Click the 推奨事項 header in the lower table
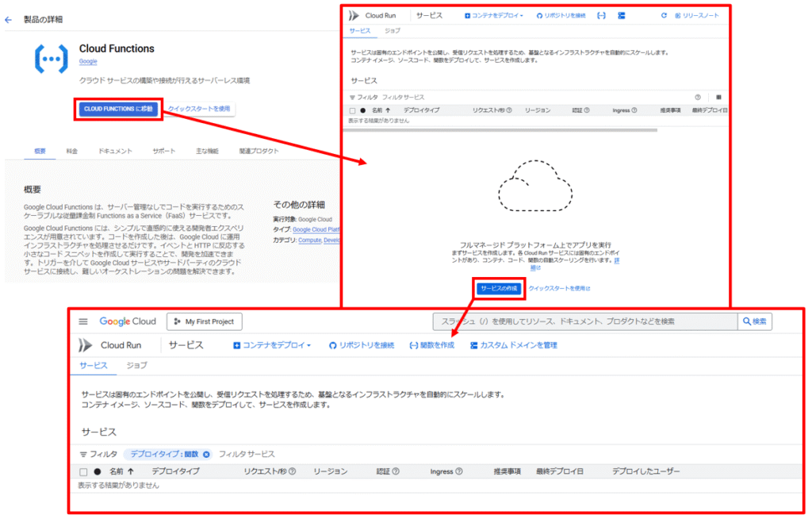 507,471
